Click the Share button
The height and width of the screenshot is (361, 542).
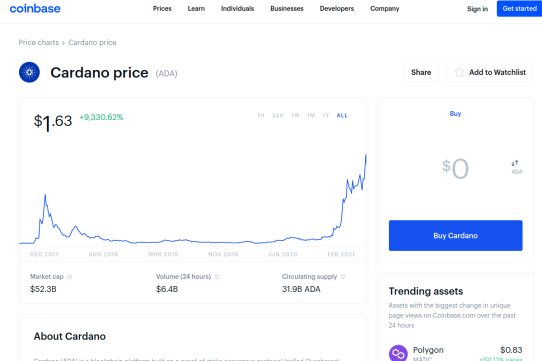coord(421,72)
